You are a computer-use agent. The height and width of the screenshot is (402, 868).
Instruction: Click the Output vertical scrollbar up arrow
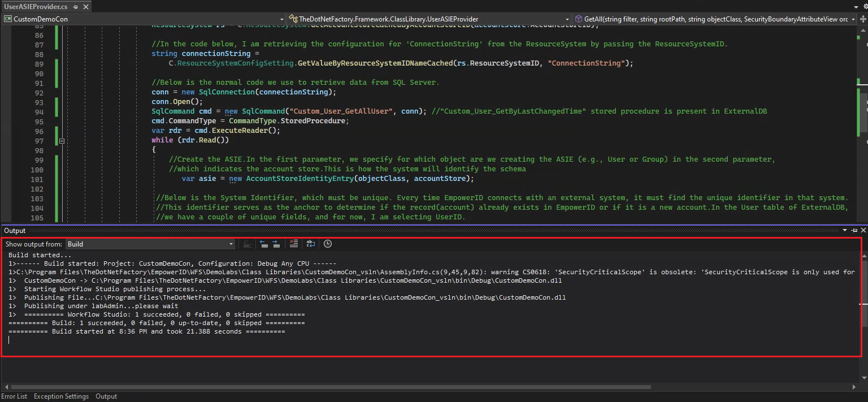tap(864, 255)
